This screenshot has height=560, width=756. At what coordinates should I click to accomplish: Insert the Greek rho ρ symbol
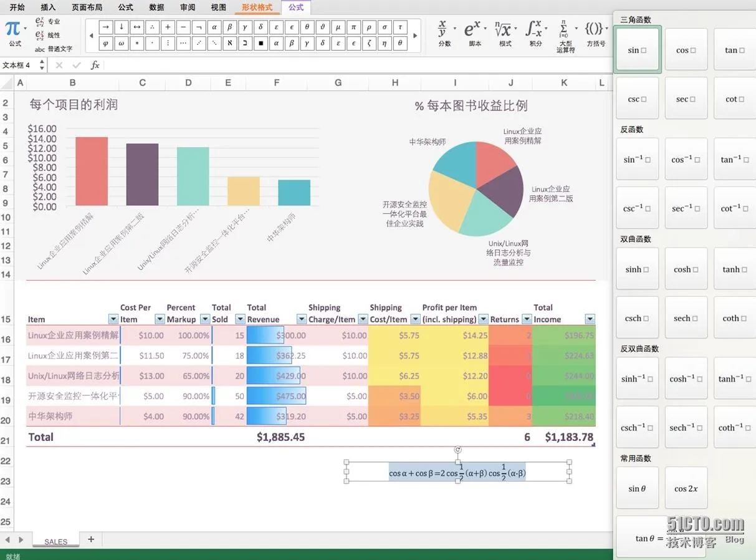(x=369, y=27)
